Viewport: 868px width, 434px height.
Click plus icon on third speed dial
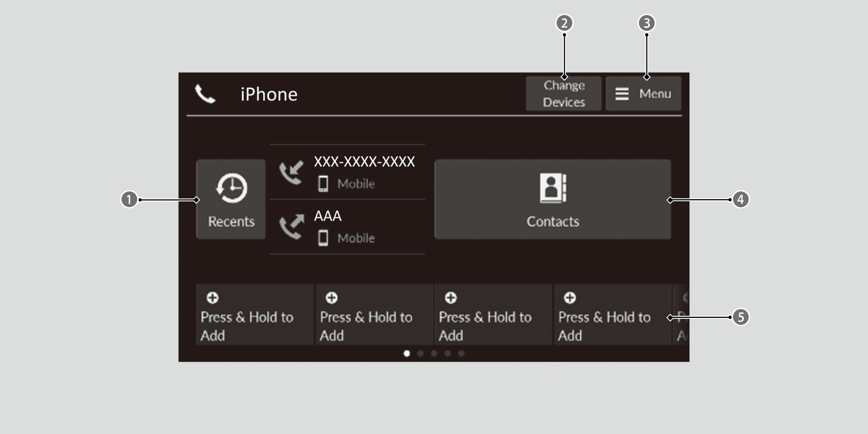[451, 298]
